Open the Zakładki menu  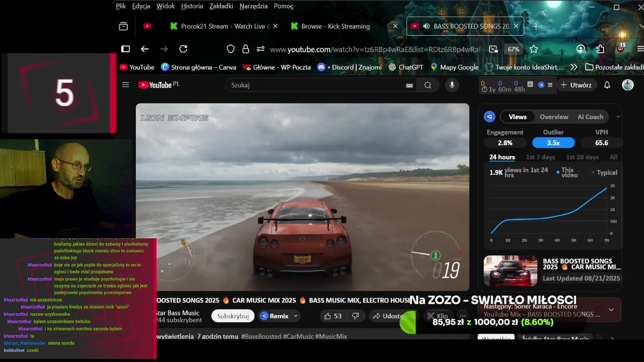[x=221, y=6]
